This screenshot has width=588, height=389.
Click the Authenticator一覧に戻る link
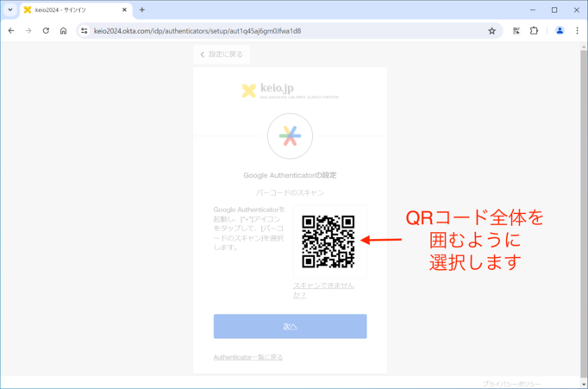coord(248,356)
